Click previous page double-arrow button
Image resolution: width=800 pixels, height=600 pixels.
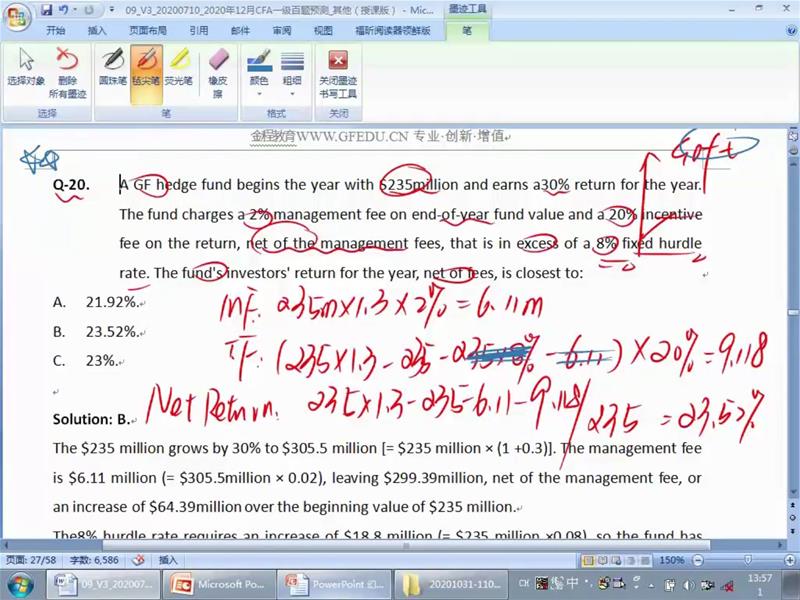pos(793,506)
